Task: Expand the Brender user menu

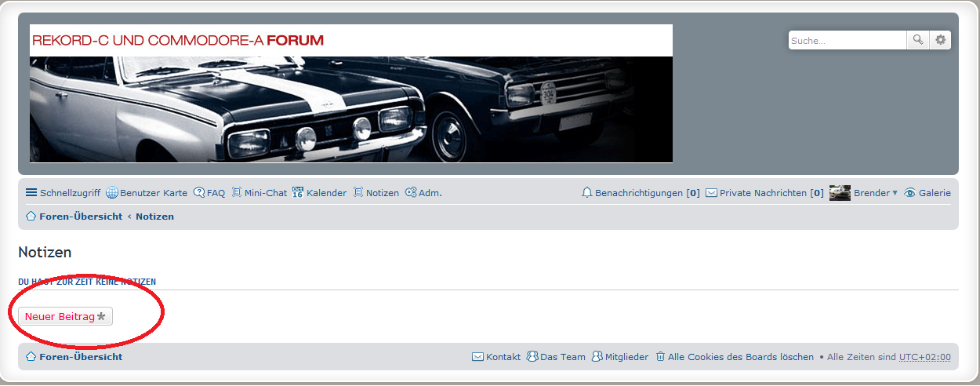Action: click(x=876, y=193)
